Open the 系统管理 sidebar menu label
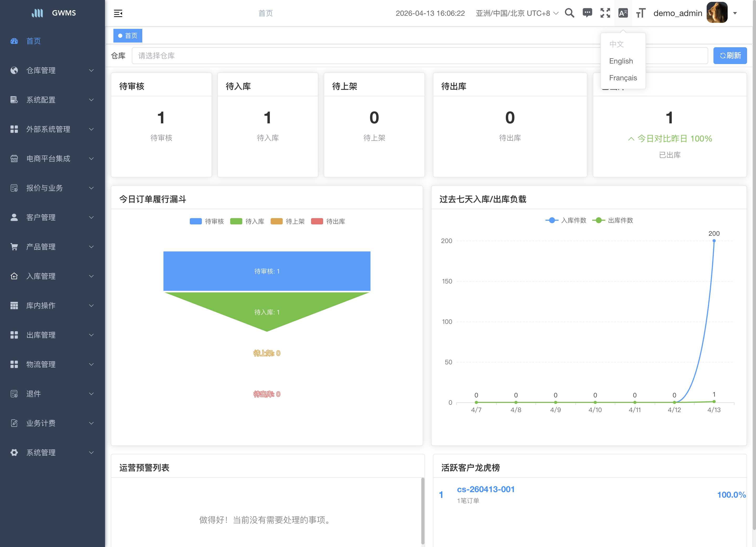Screen dimensions: 756x547 [41, 452]
